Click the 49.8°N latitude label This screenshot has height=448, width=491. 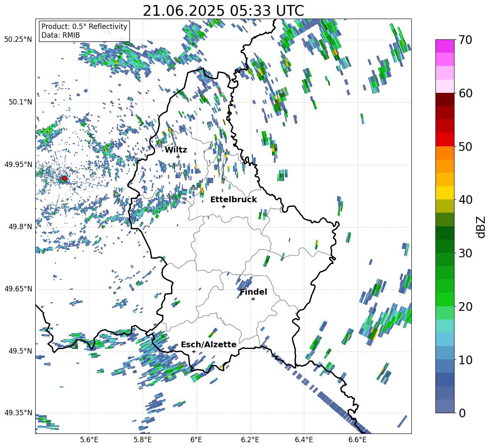point(20,227)
